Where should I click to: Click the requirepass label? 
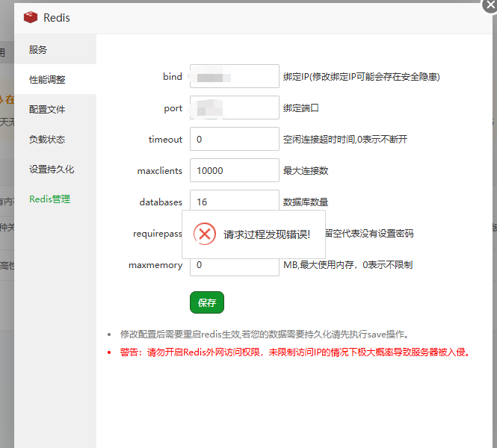pyautogui.click(x=158, y=234)
